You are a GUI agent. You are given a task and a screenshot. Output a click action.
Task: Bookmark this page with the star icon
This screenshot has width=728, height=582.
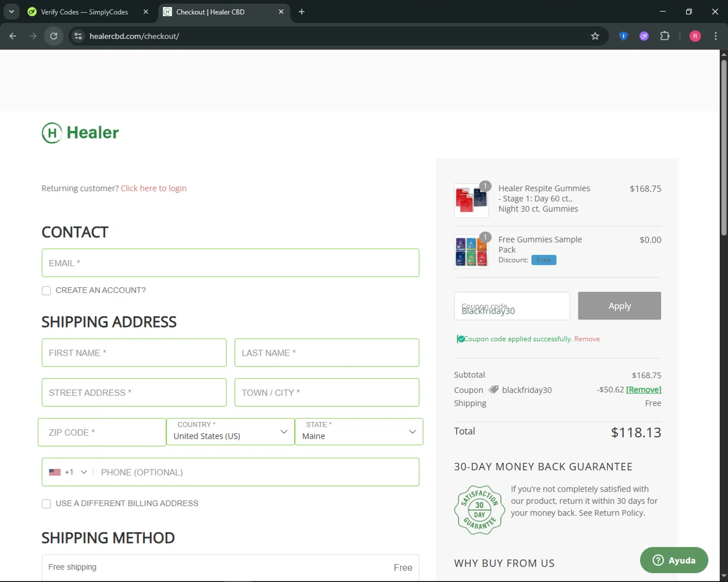[595, 36]
